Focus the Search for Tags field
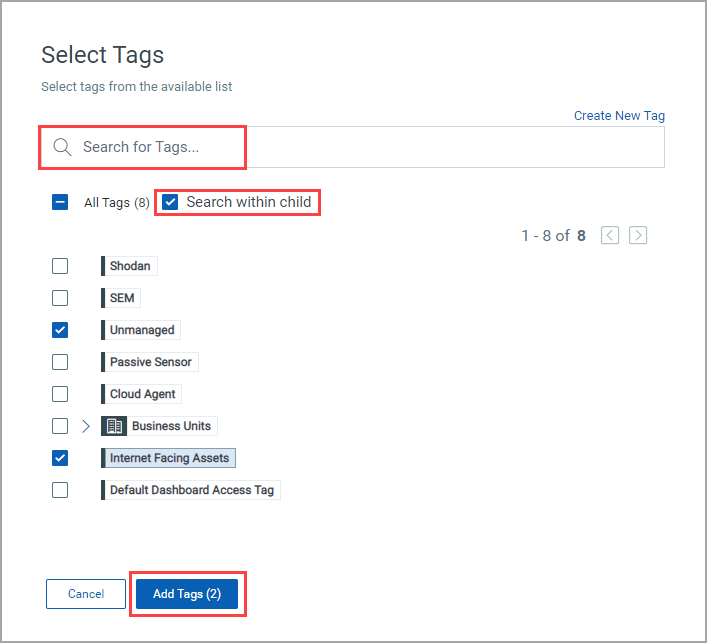The height and width of the screenshot is (643, 707). [370, 147]
